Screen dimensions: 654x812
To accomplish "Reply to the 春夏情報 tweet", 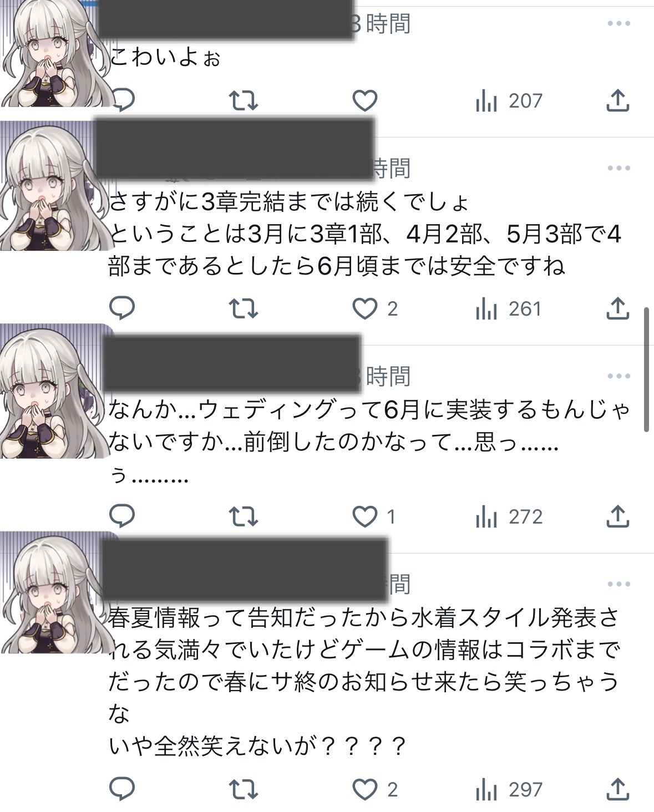I will click(123, 789).
